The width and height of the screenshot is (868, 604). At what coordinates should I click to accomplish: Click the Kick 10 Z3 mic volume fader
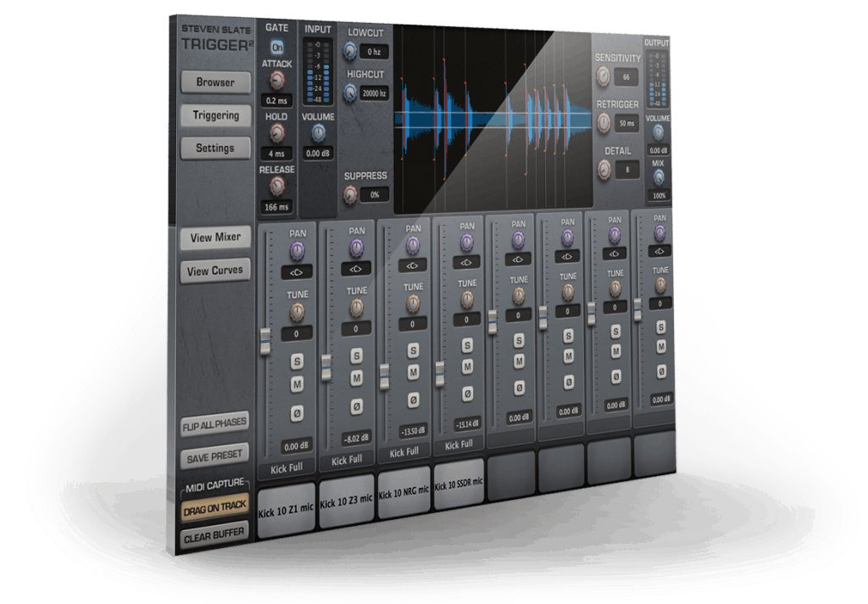[x=326, y=368]
